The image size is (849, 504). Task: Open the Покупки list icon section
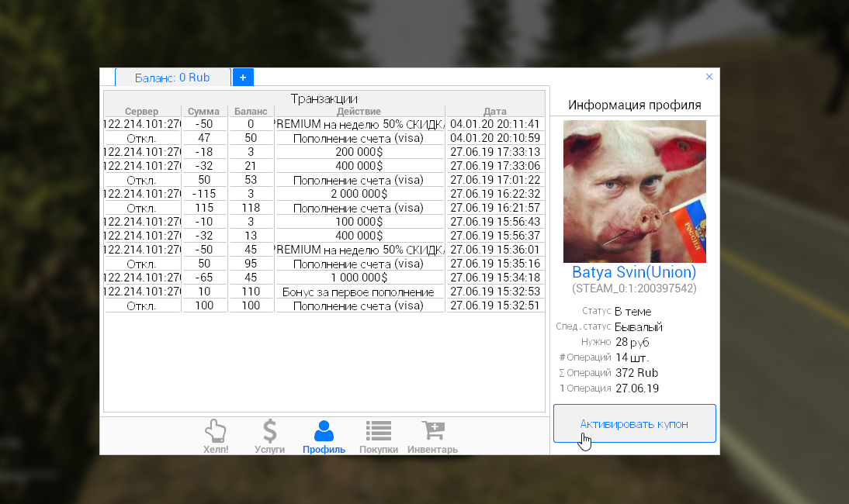379,437
